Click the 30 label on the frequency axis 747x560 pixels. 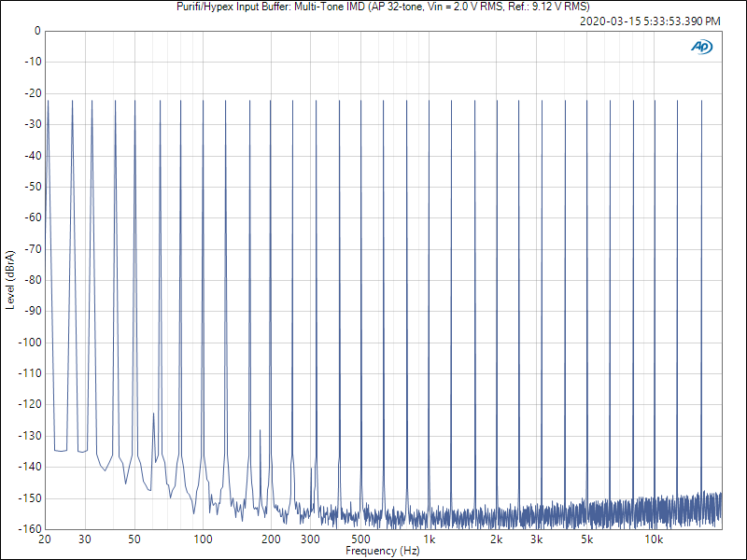point(85,539)
